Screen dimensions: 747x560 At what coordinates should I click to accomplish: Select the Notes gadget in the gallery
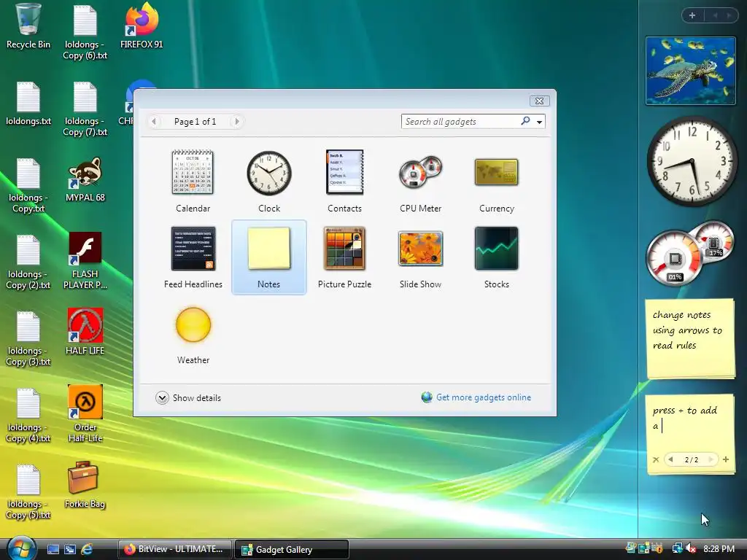[268, 257]
